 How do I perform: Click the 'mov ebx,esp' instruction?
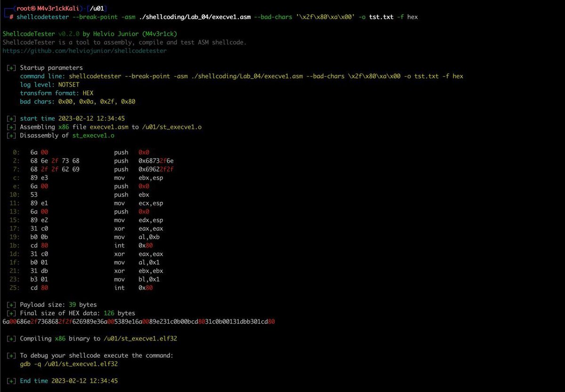tap(138, 177)
